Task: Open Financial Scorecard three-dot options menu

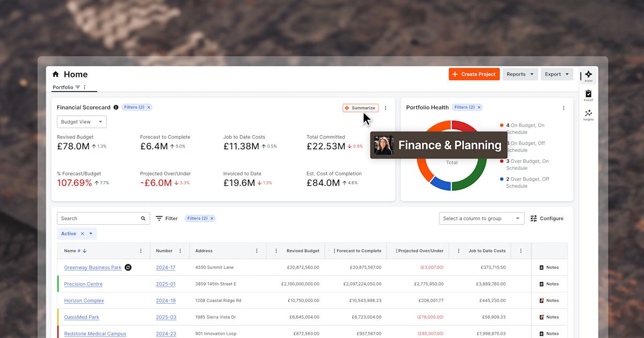Action: 385,108
